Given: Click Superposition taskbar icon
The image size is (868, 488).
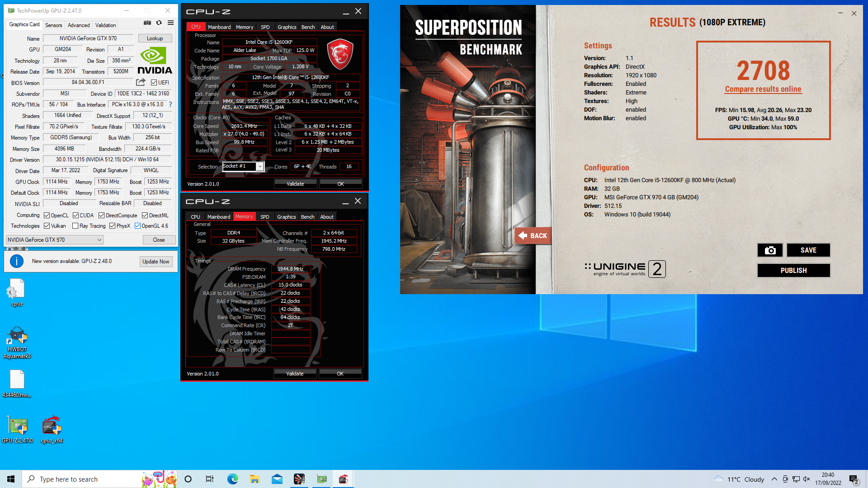Looking at the screenshot, I should pos(299,479).
